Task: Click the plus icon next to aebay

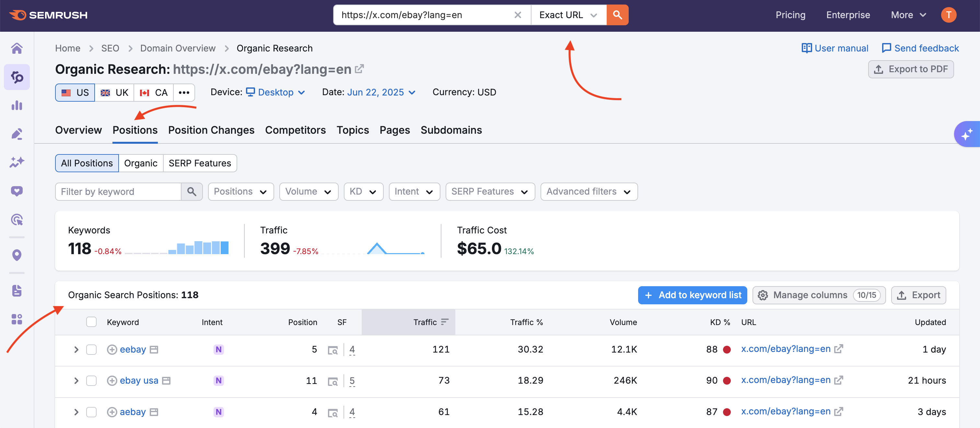Action: [x=112, y=412]
